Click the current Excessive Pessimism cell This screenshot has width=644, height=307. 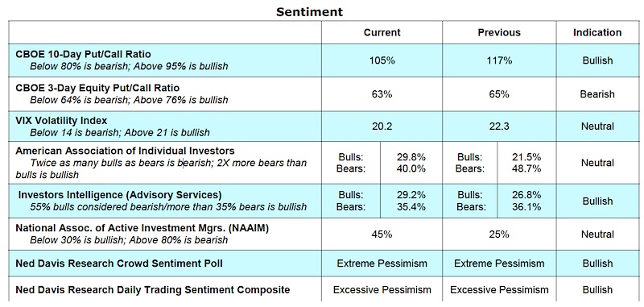click(x=382, y=290)
